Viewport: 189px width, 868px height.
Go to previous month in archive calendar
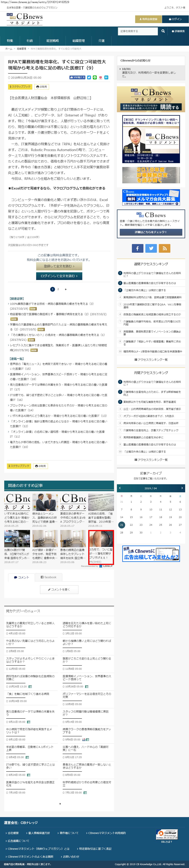coord(120,488)
